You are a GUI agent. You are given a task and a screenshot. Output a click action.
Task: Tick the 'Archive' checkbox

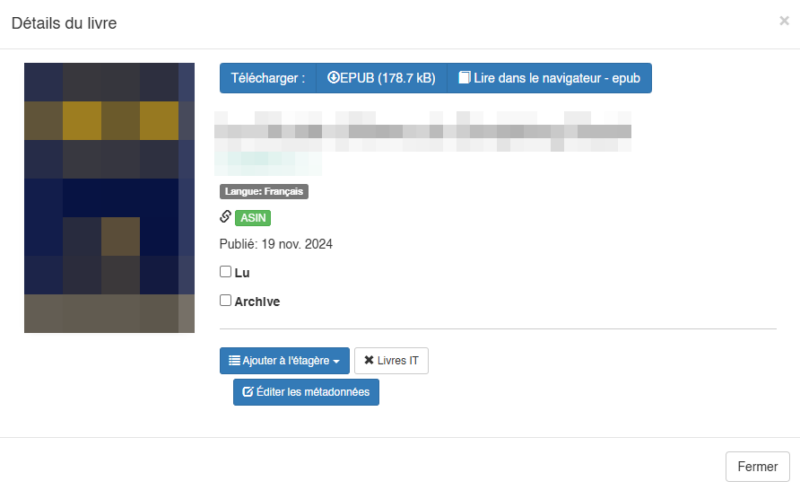click(226, 300)
